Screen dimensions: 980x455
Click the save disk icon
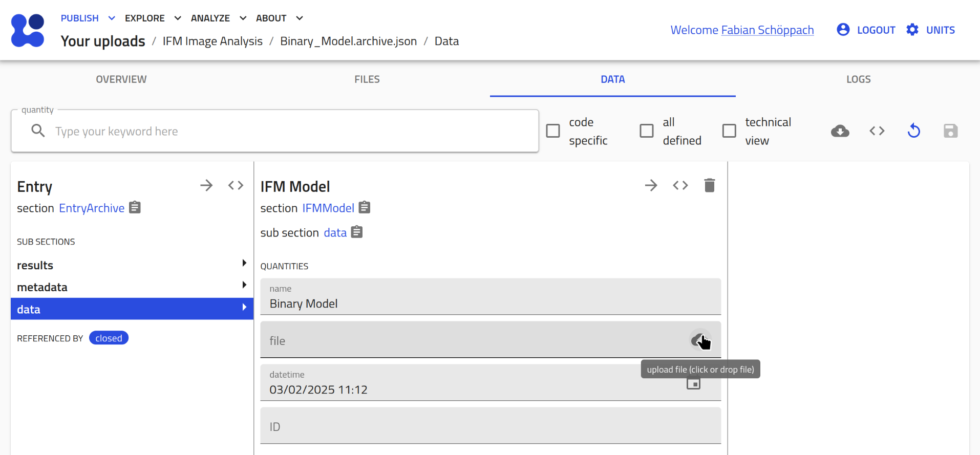pos(950,131)
